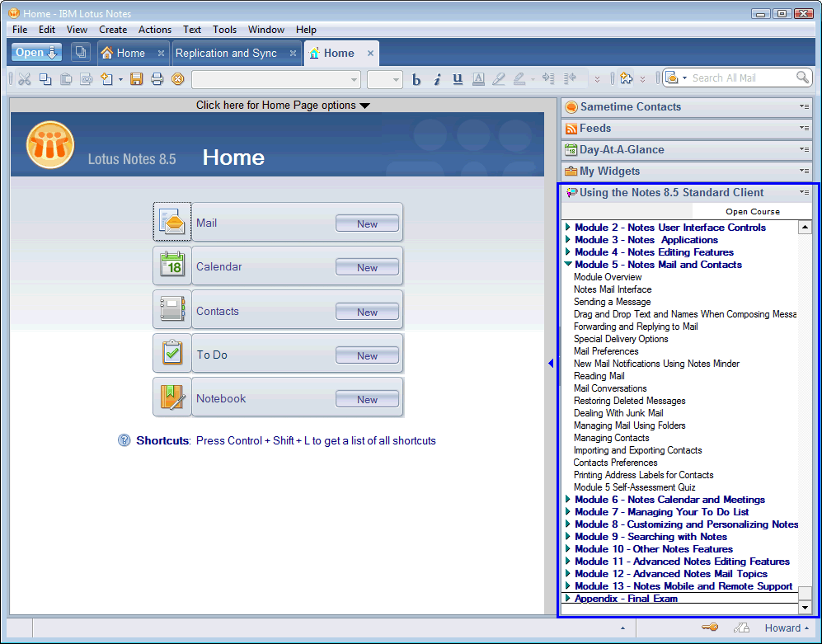Click the outdent icon in toolbar
822x644 pixels.
(570, 78)
